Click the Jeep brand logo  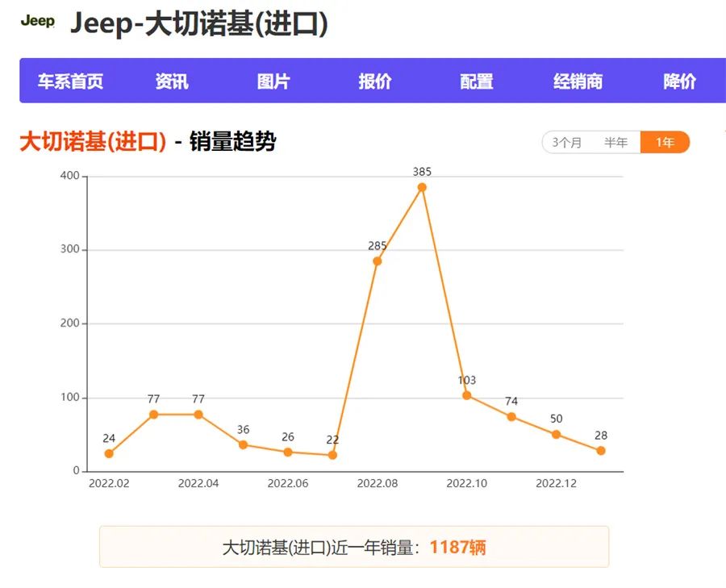(x=37, y=22)
